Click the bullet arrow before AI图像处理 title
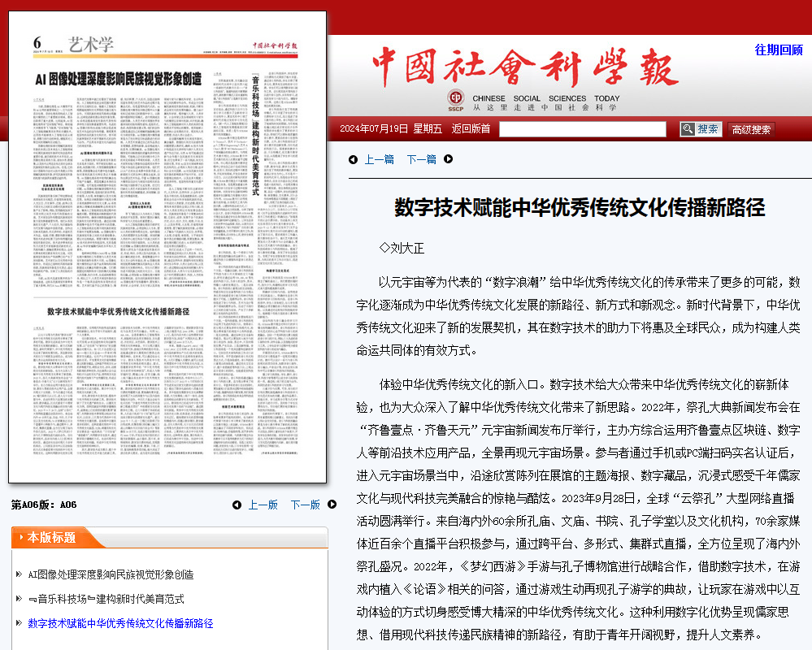Image resolution: width=812 pixels, height=650 pixels. click(x=19, y=574)
